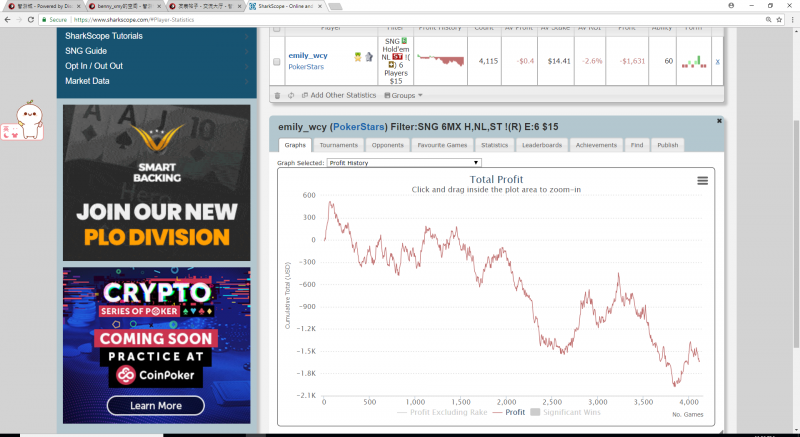Click the trophy icon next to emily_wcy
This screenshot has height=437, width=800.
[x=356, y=56]
